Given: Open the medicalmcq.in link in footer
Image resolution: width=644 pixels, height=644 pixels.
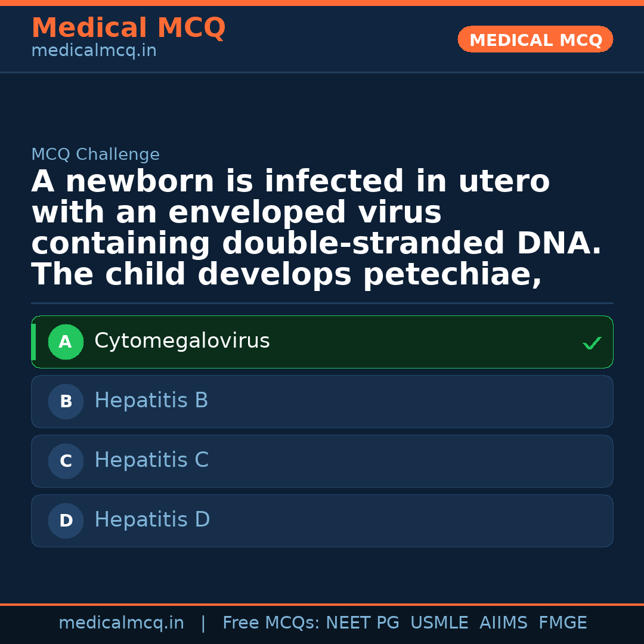Looking at the screenshot, I should pyautogui.click(x=121, y=623).
